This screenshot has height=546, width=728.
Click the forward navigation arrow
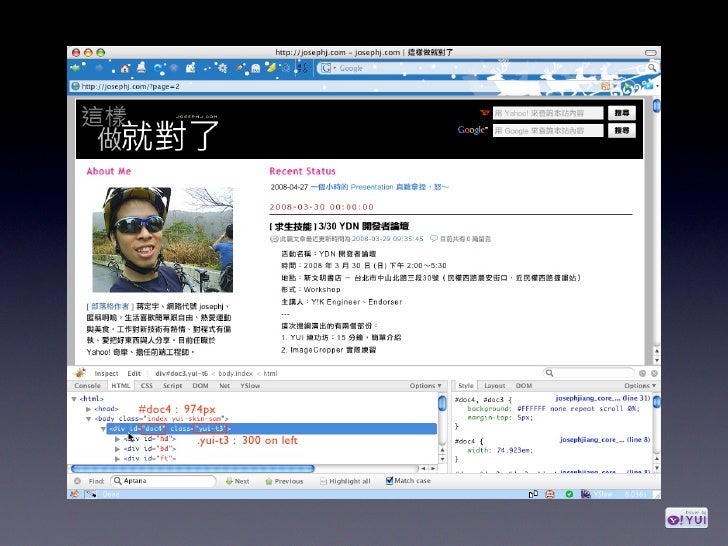pyautogui.click(x=99, y=68)
